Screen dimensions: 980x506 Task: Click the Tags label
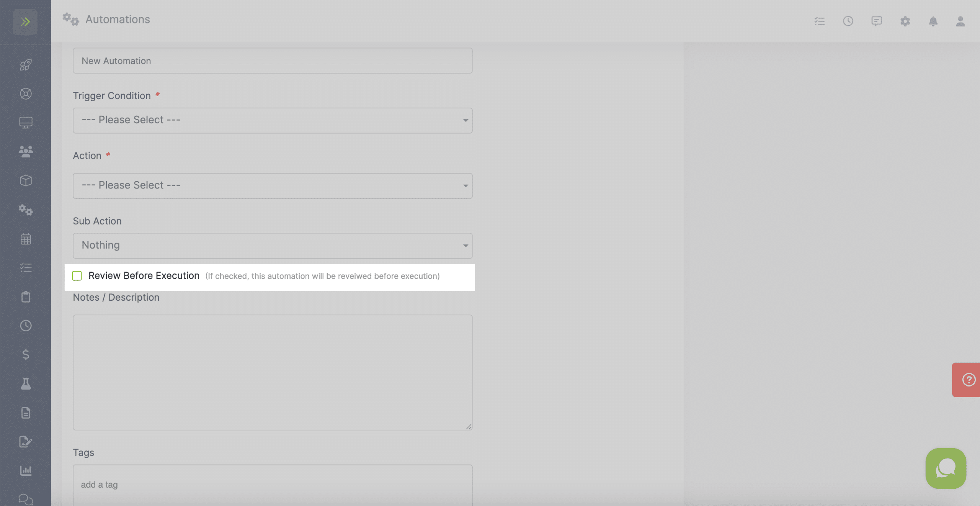click(83, 452)
